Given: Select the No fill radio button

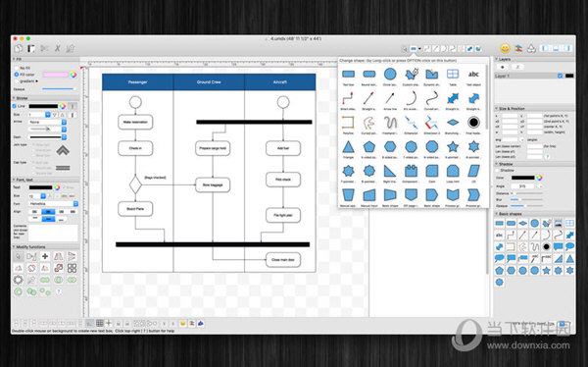Looking at the screenshot, I should [17, 68].
